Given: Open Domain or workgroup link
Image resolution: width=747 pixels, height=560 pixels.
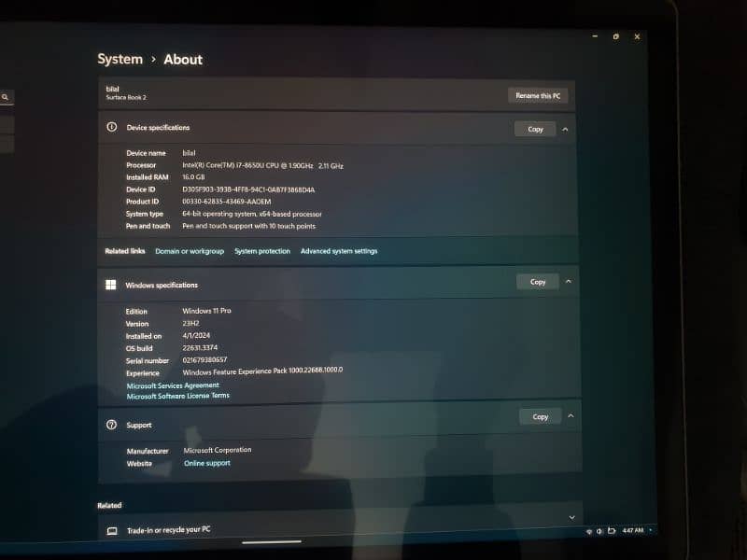Looking at the screenshot, I should pyautogui.click(x=190, y=251).
